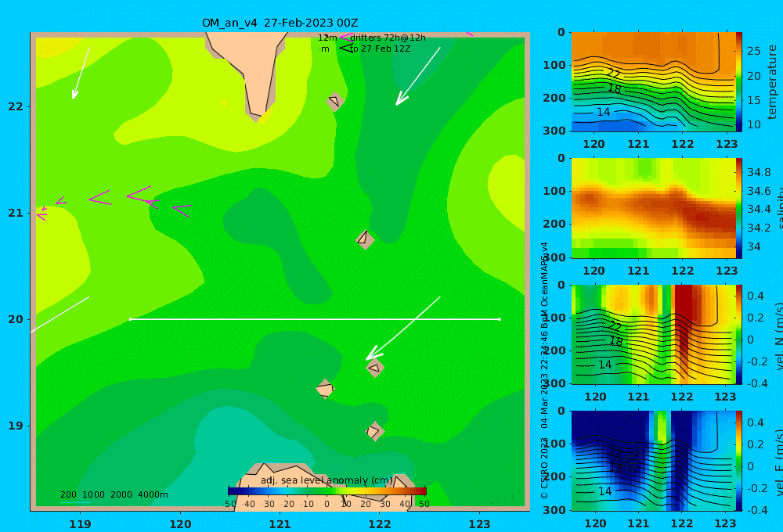Click longitude tick 123 on main map
Viewport: 783px width, 532px height.
tap(479, 524)
